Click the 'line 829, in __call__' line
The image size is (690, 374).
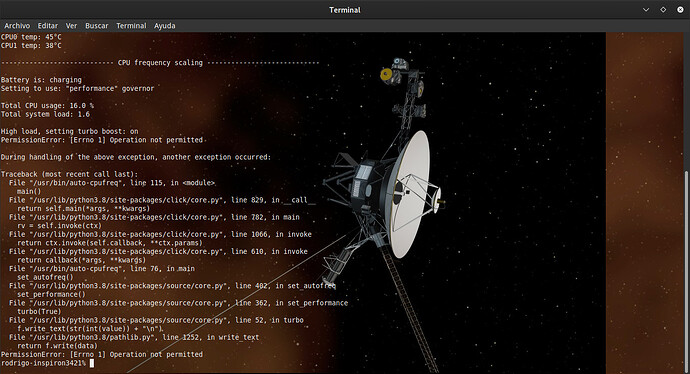point(162,200)
